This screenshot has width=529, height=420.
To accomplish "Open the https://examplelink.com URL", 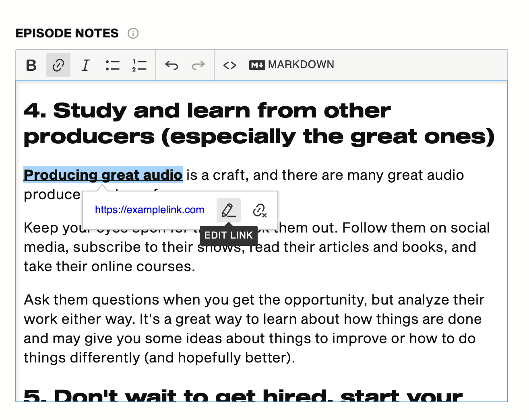I will [149, 210].
